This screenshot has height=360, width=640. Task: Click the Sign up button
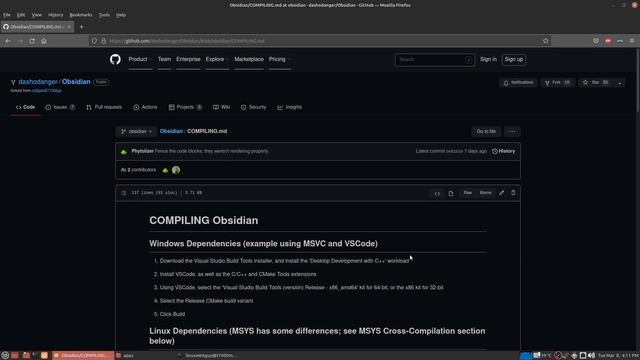tap(513, 60)
